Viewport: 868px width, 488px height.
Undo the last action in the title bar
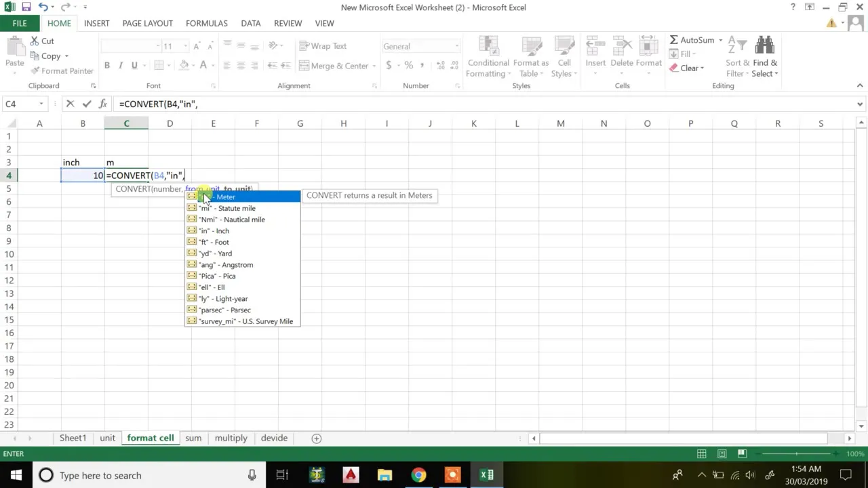click(43, 7)
